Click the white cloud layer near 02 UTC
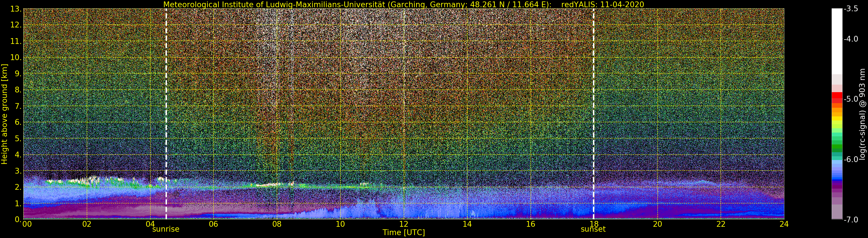The width and height of the screenshot is (868, 238). (88, 181)
